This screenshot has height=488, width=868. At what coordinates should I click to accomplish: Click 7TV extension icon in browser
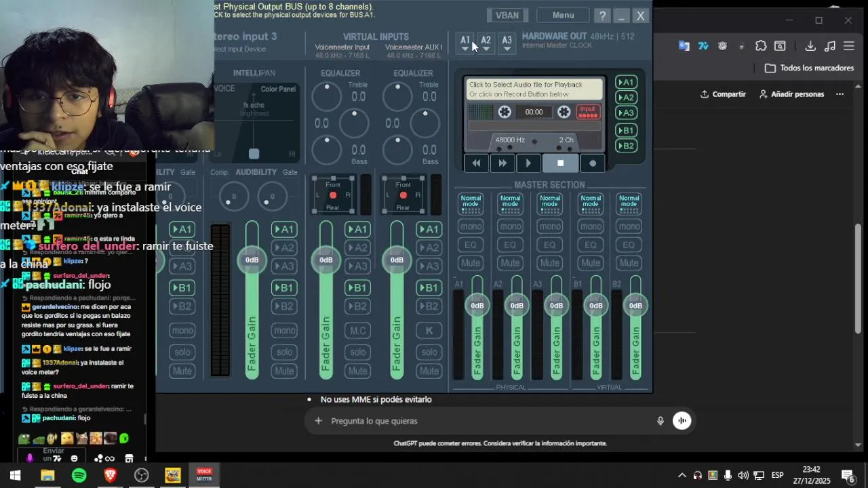(x=703, y=46)
